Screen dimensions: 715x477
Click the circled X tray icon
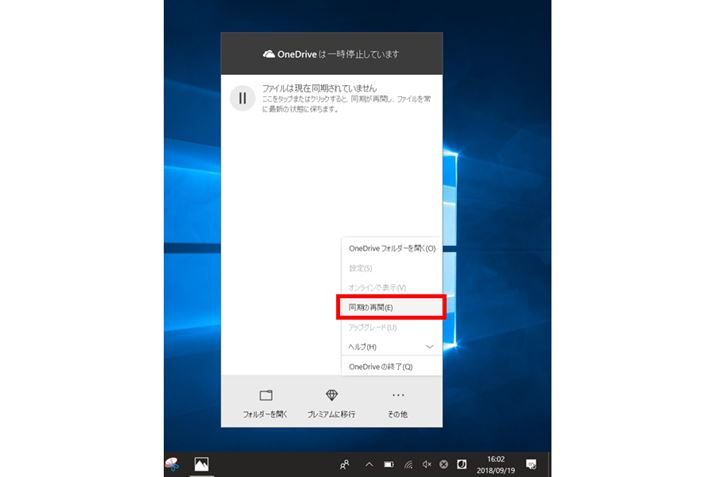[443, 464]
